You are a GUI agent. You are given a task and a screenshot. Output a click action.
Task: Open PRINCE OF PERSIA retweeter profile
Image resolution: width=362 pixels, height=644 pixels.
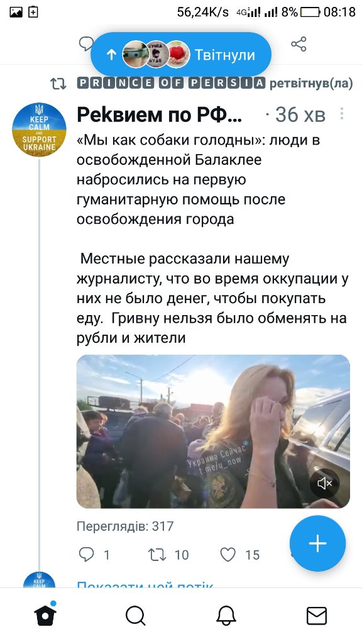(x=171, y=84)
